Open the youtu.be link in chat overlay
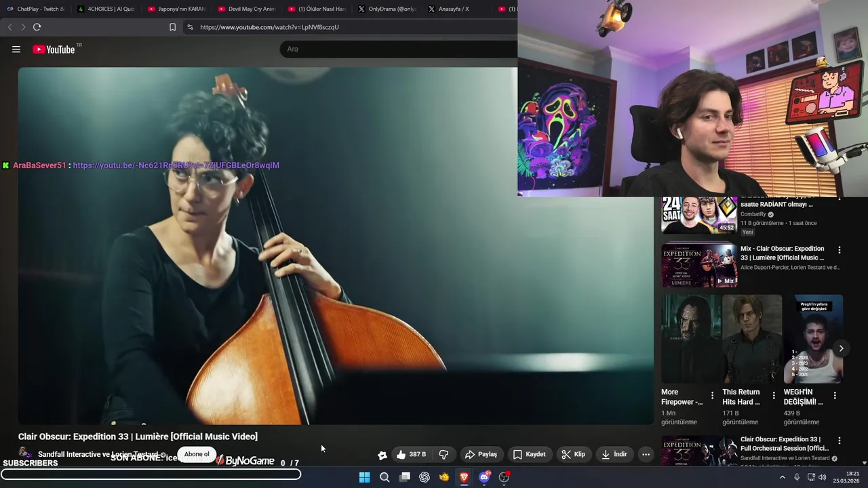The width and height of the screenshot is (868, 488). click(176, 165)
